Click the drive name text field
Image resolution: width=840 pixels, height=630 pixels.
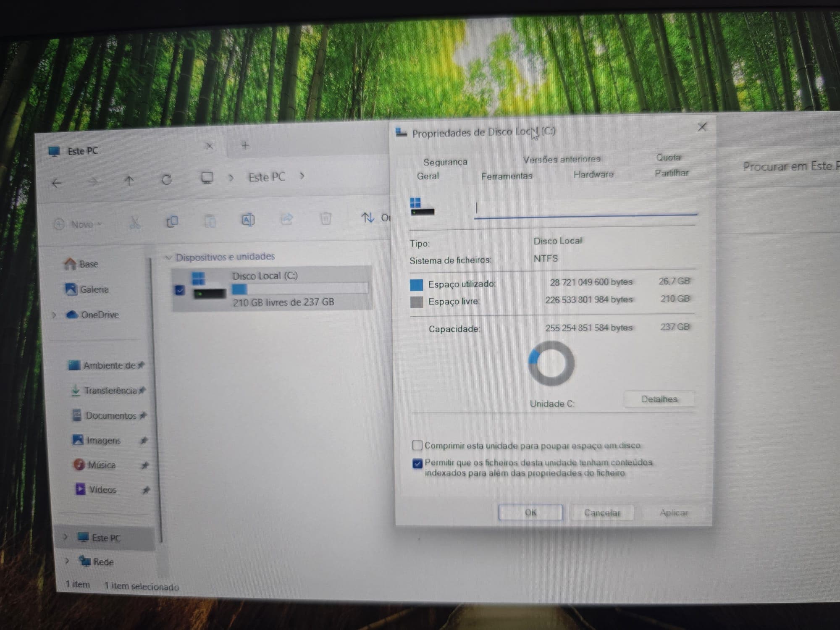(x=585, y=208)
